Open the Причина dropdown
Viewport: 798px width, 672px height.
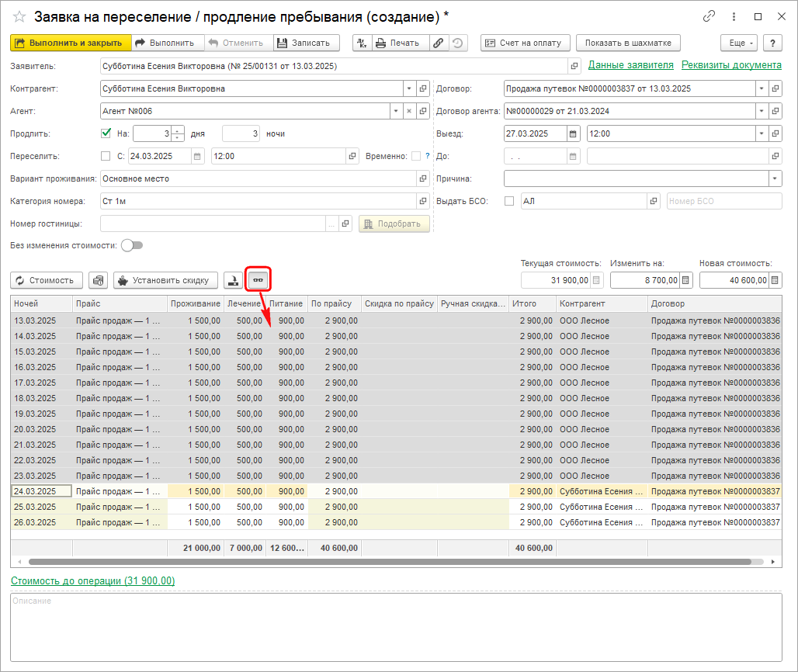tap(775, 178)
